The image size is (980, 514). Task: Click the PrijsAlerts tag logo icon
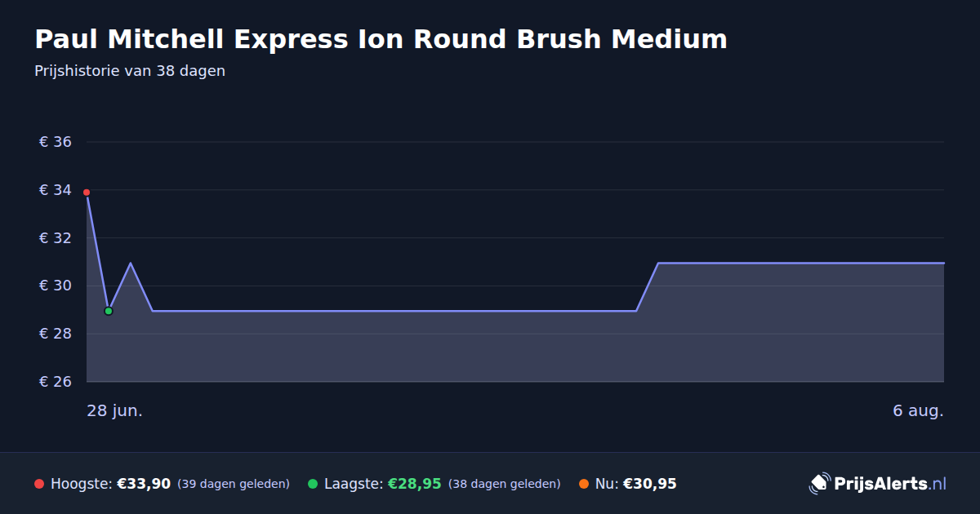(x=819, y=483)
